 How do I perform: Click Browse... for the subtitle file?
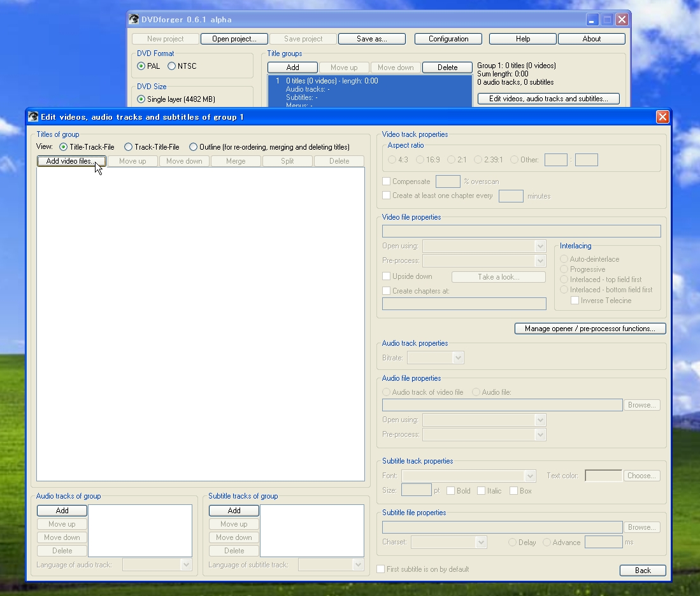641,527
